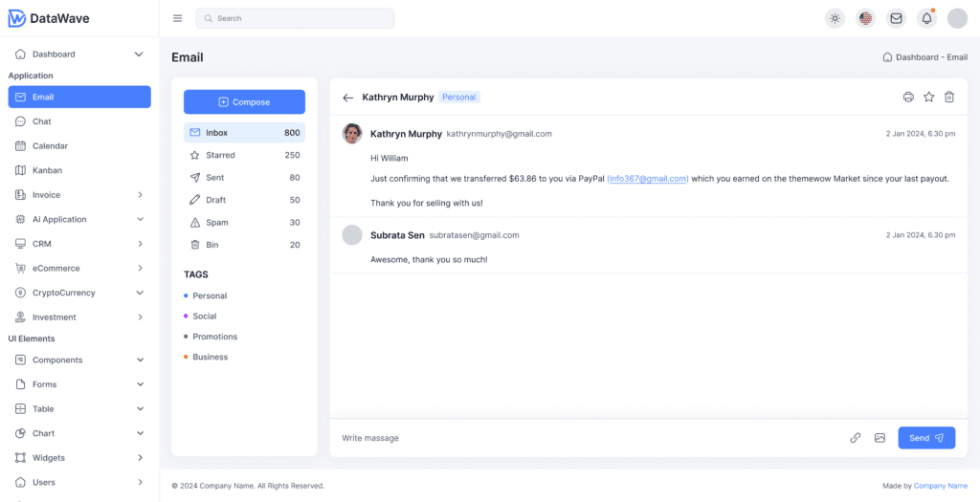This screenshot has height=502, width=980.
Task: Filter by the Social tag
Action: pyautogui.click(x=204, y=316)
